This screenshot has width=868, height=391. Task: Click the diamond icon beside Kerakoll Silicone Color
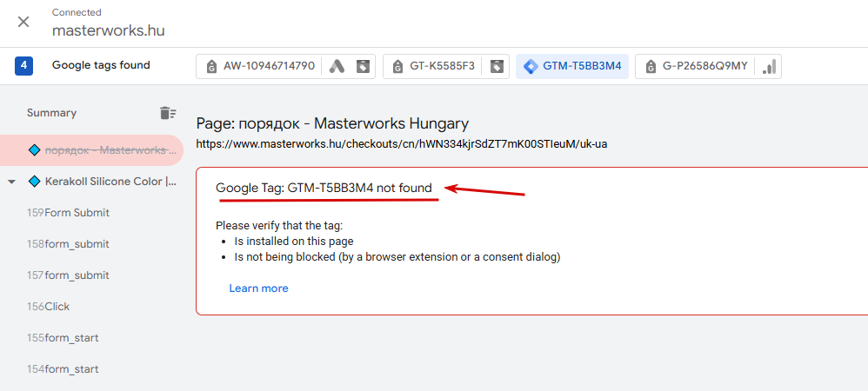point(34,182)
